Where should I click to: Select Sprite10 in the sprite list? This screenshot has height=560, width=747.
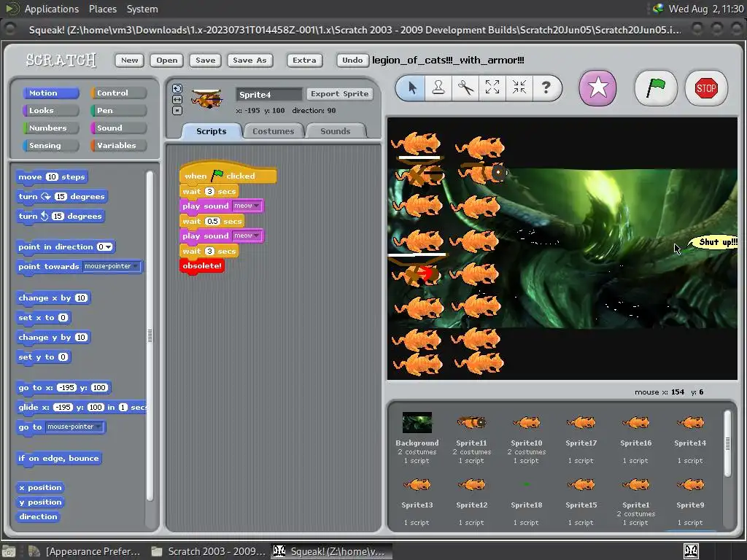click(x=527, y=437)
